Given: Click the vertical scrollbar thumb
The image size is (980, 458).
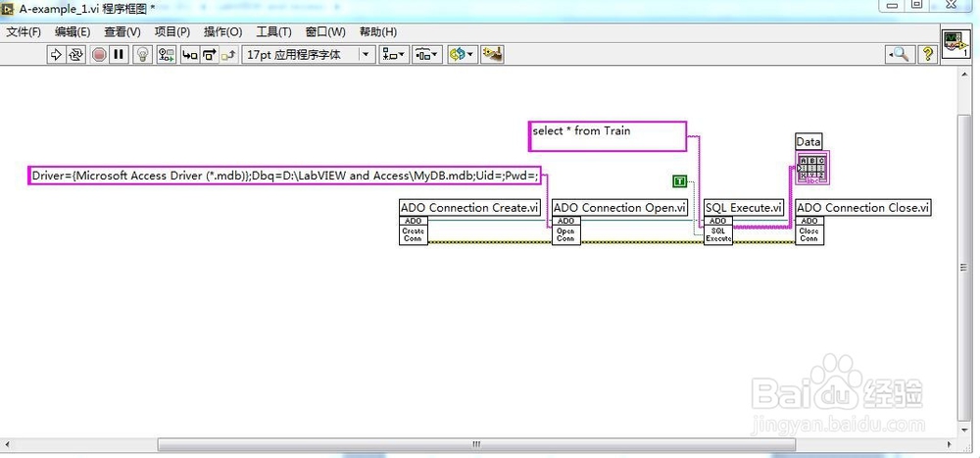Looking at the screenshot, I should (963, 268).
